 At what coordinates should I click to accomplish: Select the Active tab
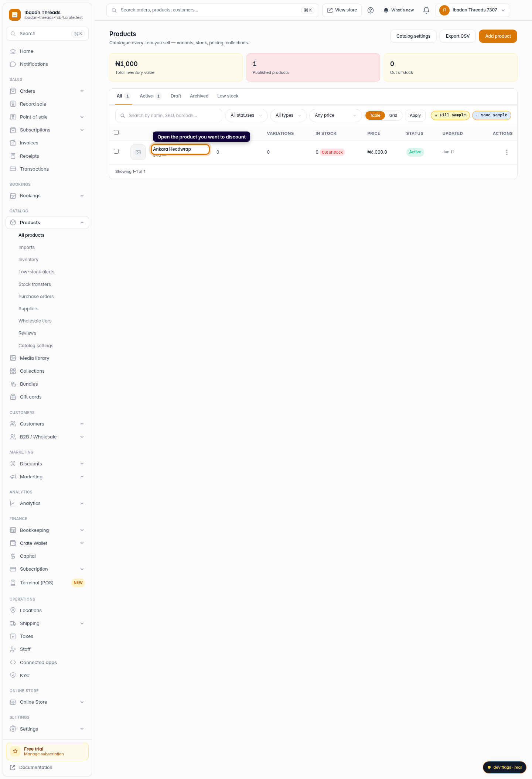(x=150, y=96)
